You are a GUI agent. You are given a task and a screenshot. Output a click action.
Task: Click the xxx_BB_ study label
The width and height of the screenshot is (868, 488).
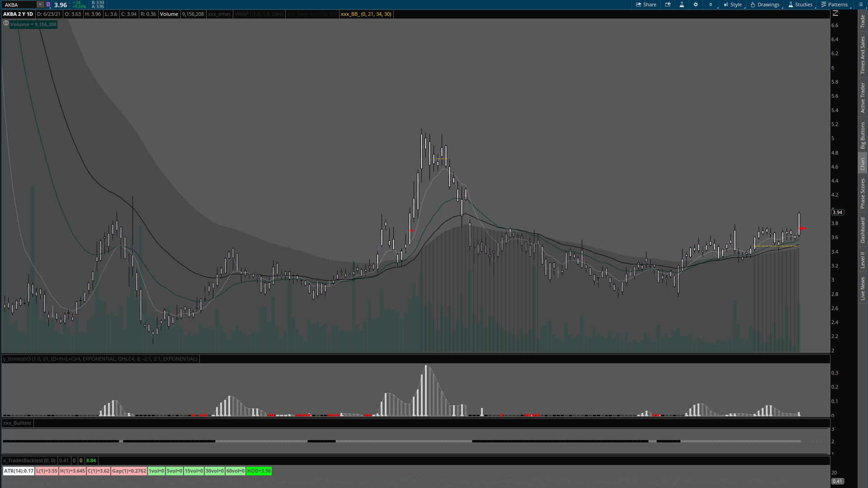pyautogui.click(x=366, y=14)
